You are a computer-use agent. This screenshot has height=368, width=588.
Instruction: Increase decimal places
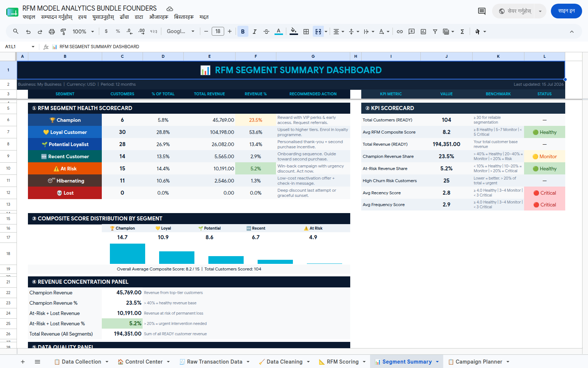pyautogui.click(x=141, y=32)
